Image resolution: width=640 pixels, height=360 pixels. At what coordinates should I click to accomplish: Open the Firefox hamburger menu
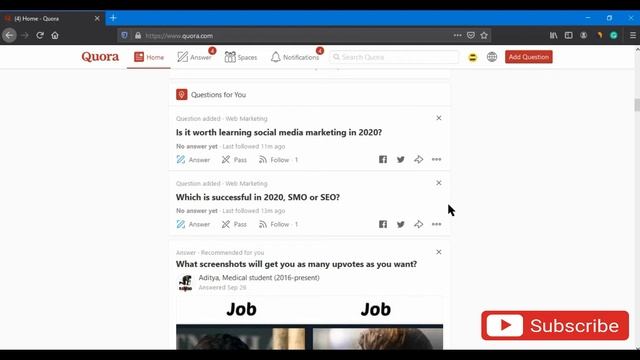pyautogui.click(x=633, y=36)
